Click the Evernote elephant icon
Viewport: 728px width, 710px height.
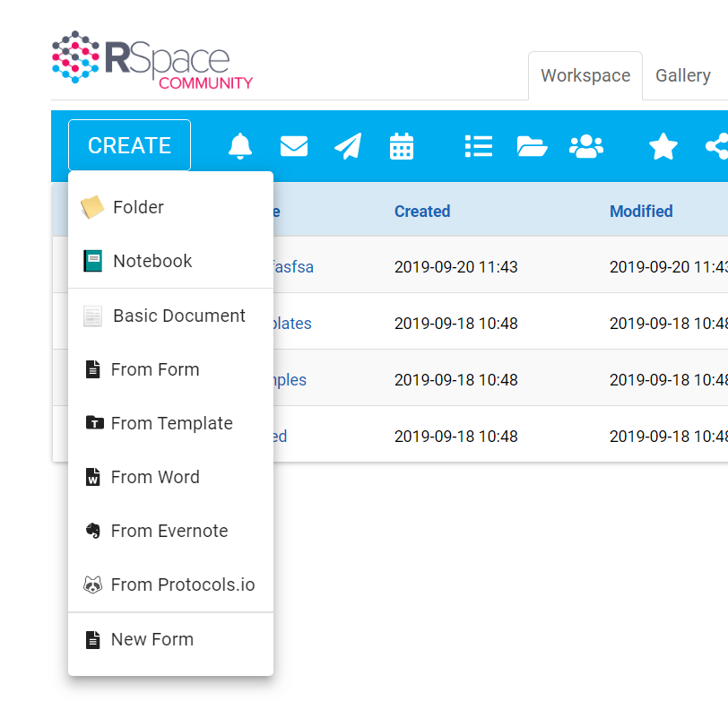pos(93,531)
